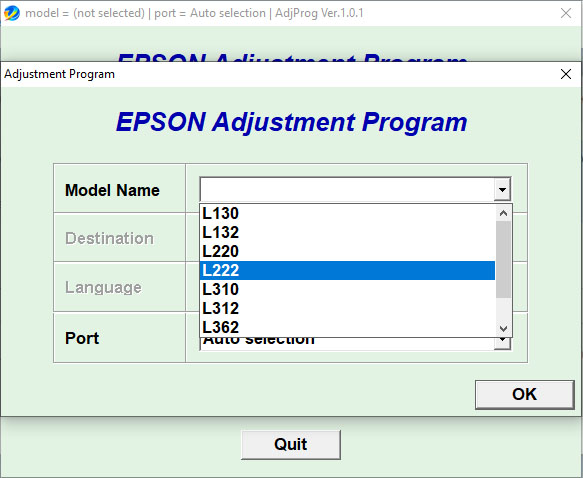583x478 pixels.
Task: Click scrollbar track below the thumb
Action: (x=503, y=309)
